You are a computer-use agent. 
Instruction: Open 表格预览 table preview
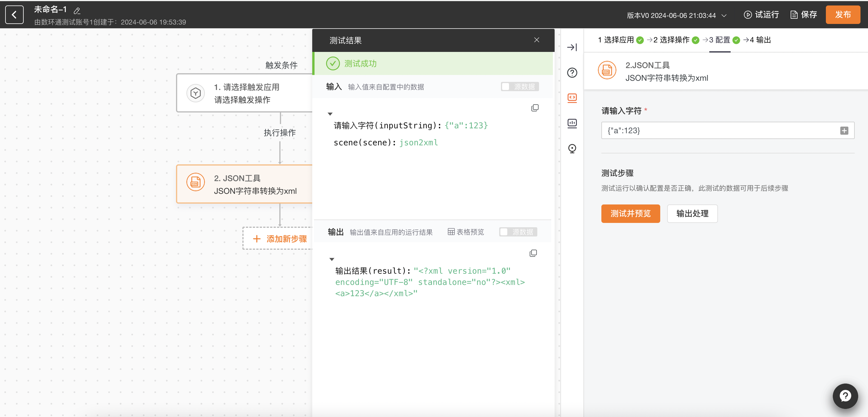coord(466,232)
